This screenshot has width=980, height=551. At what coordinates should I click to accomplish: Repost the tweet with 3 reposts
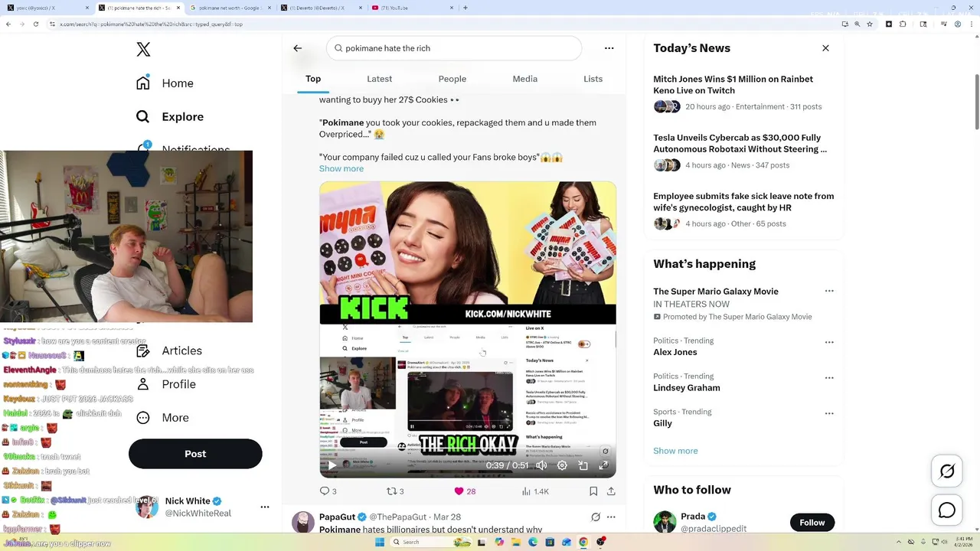[394, 491]
